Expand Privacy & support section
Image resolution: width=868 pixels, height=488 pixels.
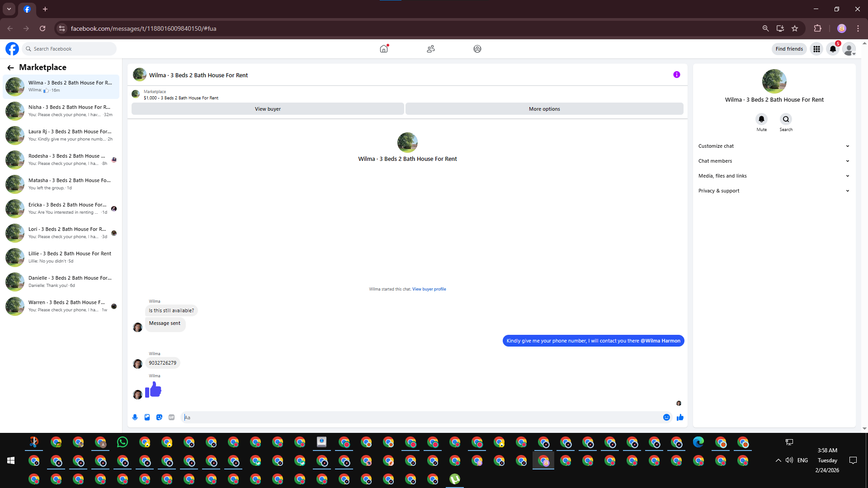[x=774, y=191]
